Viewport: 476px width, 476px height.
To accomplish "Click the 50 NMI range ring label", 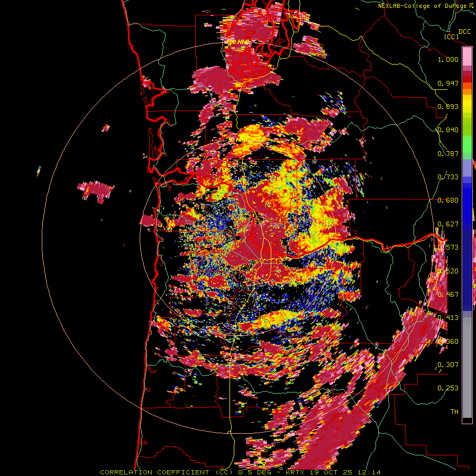I will click(x=237, y=140).
